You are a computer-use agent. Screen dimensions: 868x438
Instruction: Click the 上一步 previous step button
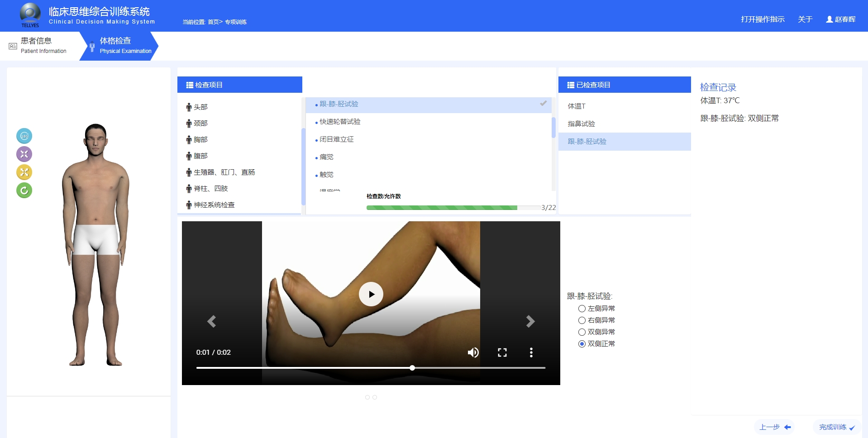[x=775, y=427]
